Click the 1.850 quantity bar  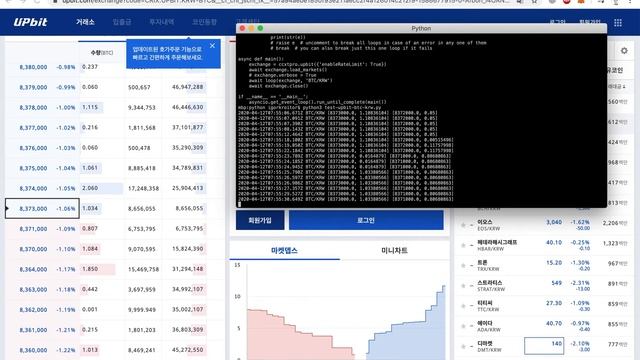[98, 269]
